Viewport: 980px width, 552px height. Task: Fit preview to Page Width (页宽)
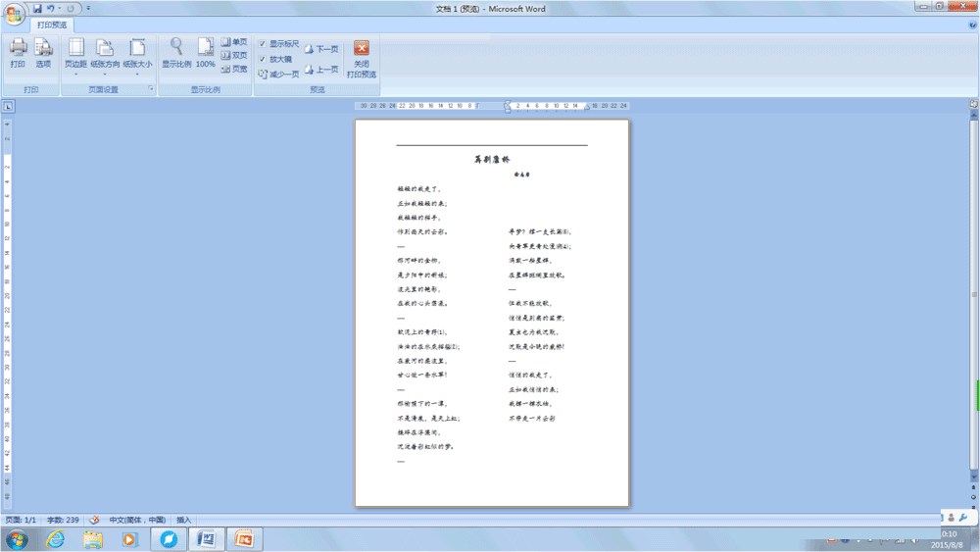(x=234, y=70)
